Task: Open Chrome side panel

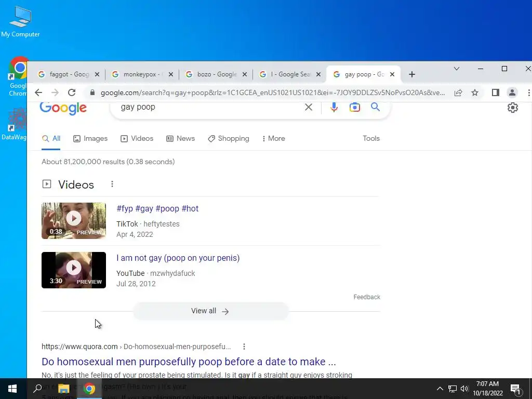Action: (495, 92)
